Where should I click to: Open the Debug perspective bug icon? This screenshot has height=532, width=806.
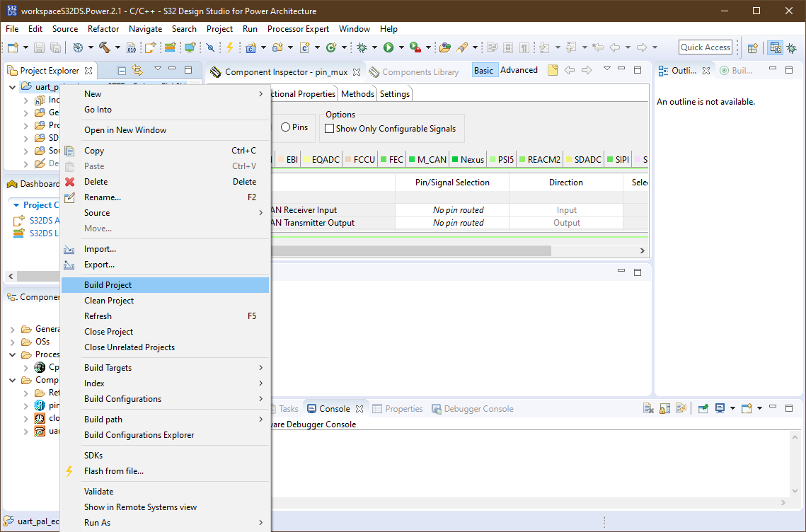pos(792,47)
